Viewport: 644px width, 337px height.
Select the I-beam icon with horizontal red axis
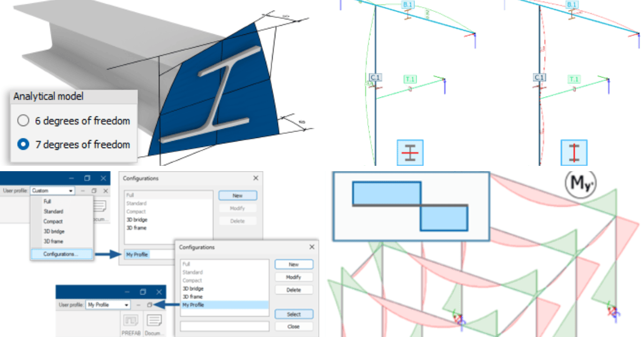pyautogui.click(x=410, y=152)
